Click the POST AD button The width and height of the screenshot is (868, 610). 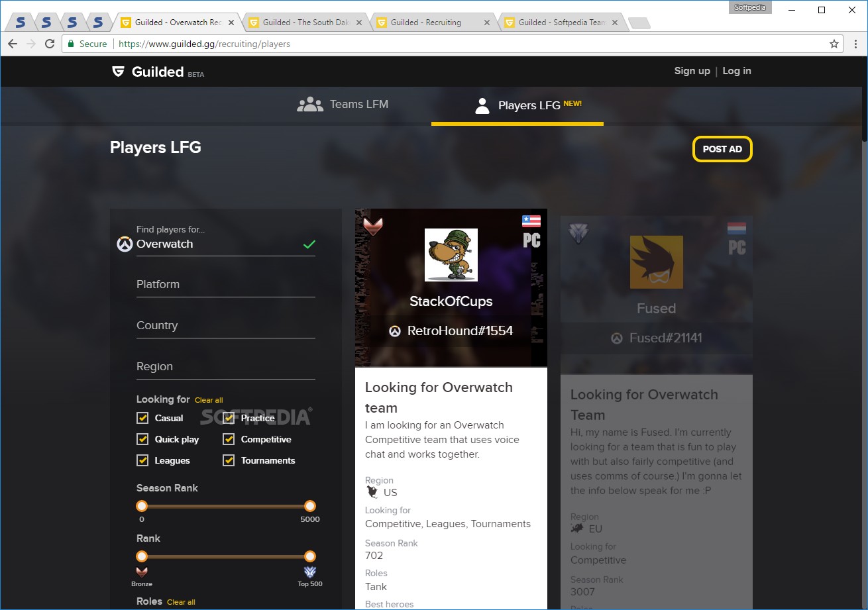722,149
